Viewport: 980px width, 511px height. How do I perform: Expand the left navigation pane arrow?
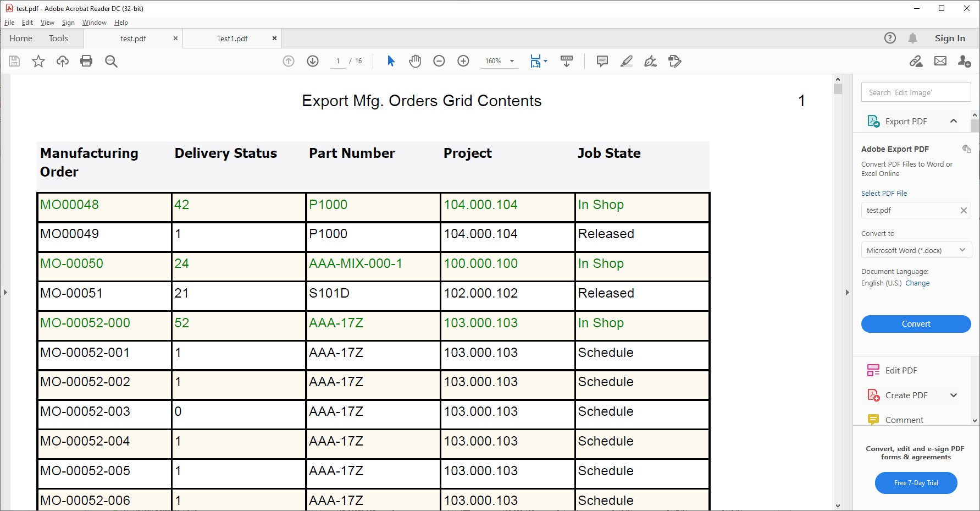click(5, 293)
